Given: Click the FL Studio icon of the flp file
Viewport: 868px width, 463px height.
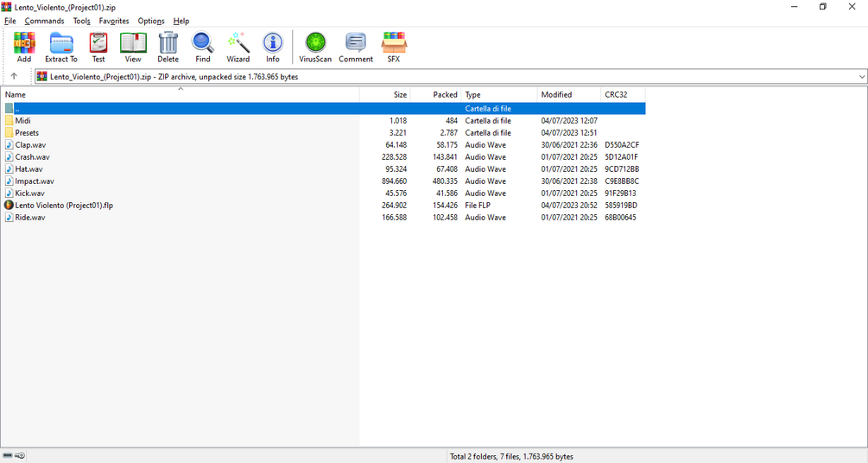Looking at the screenshot, I should pos(9,206).
